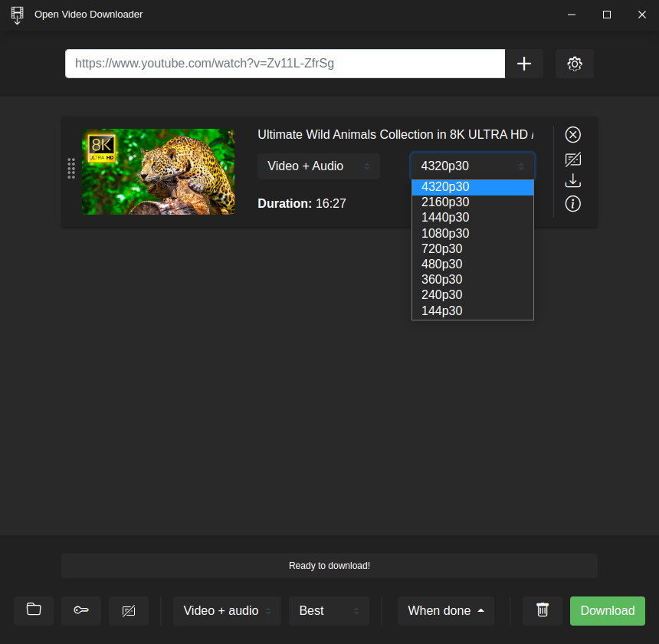659x644 pixels.
Task: Expand the When done menu
Action: pos(445,610)
